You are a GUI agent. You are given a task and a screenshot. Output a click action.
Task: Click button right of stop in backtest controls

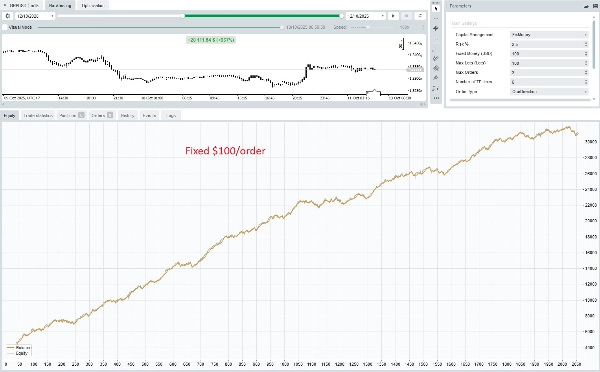(x=420, y=16)
